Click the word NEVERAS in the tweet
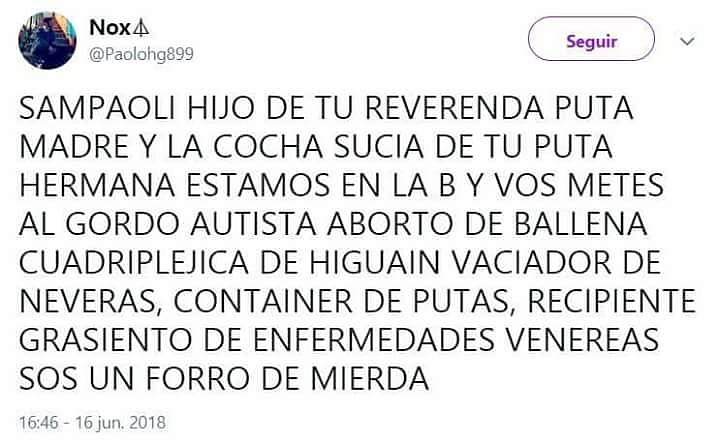This screenshot has width=720, height=441. pyautogui.click(x=90, y=301)
